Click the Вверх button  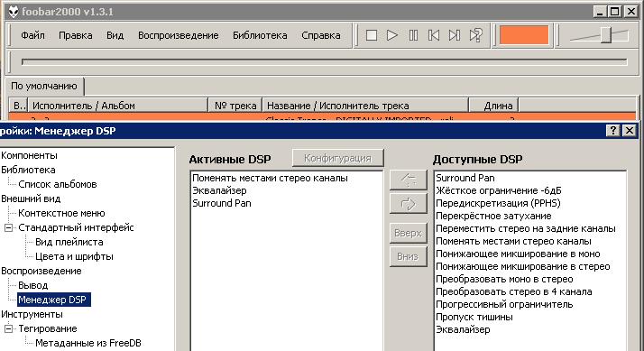click(408, 233)
